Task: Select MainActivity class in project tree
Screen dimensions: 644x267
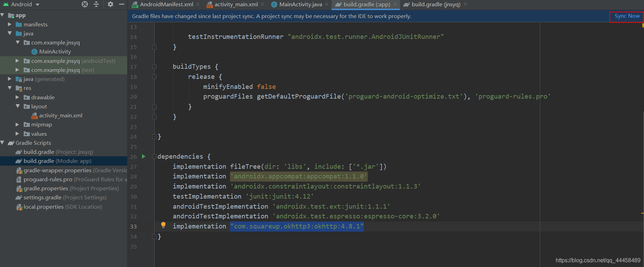Action: [x=55, y=52]
